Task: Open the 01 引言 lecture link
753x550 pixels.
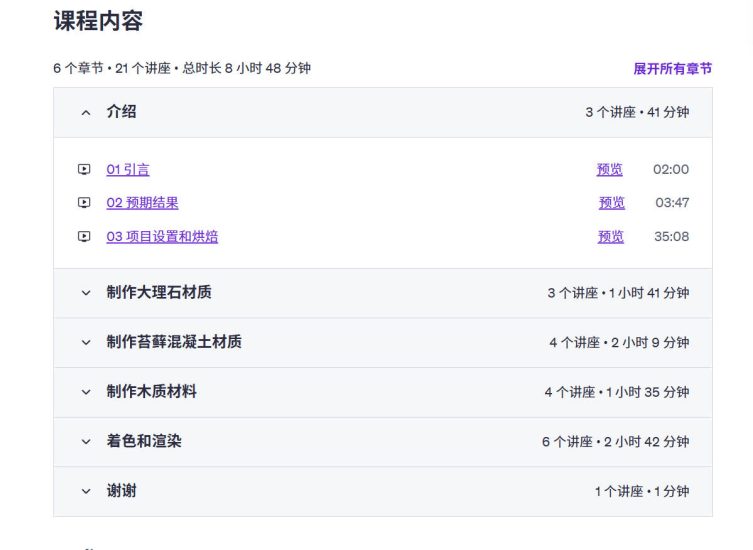Action: tap(128, 170)
